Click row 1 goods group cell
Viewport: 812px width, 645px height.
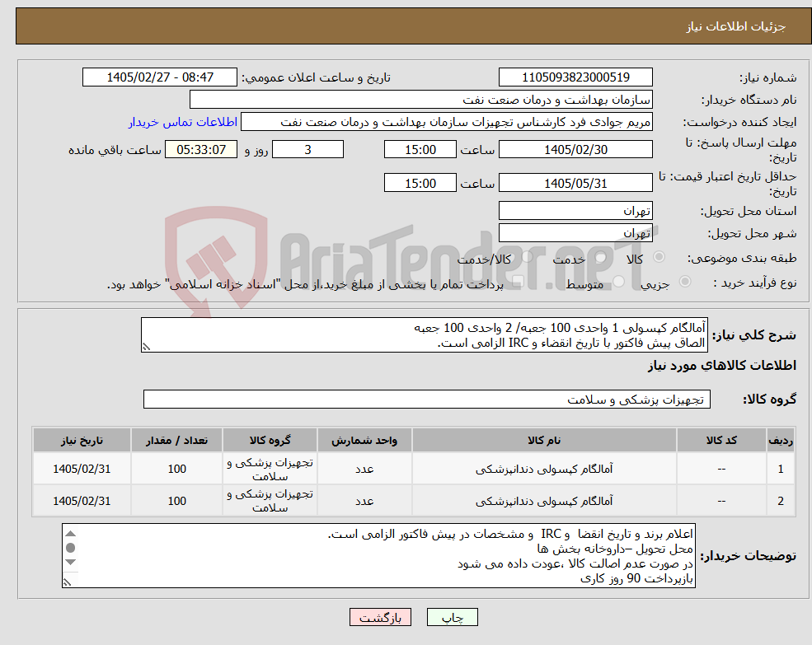click(270, 469)
